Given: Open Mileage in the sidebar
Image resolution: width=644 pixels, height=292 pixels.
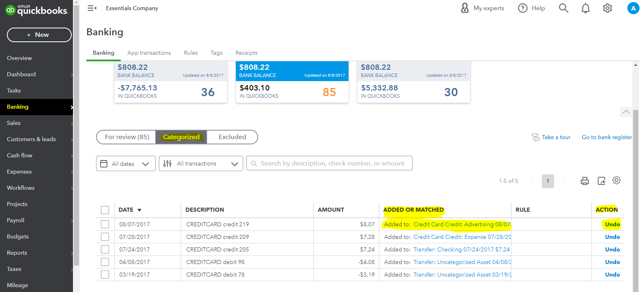Looking at the screenshot, I should pyautogui.click(x=17, y=286).
